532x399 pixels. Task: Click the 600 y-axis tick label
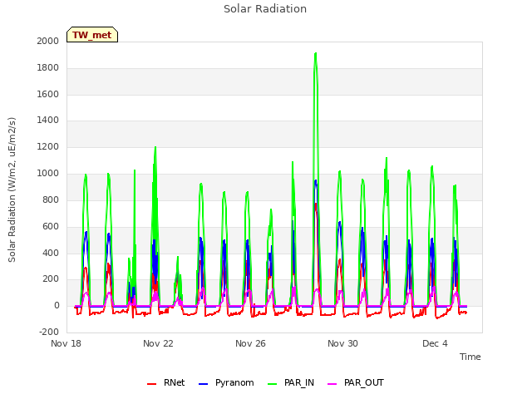[51, 227]
